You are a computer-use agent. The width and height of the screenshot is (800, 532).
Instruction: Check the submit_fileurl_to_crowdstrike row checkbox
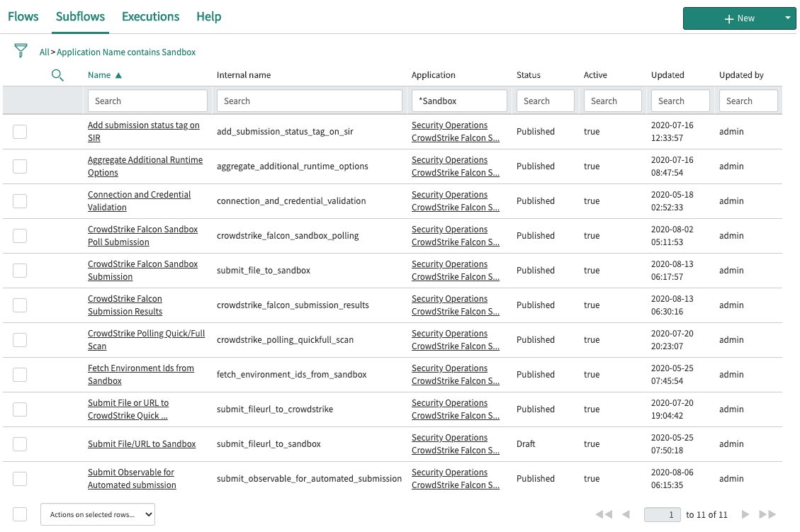pyautogui.click(x=20, y=409)
